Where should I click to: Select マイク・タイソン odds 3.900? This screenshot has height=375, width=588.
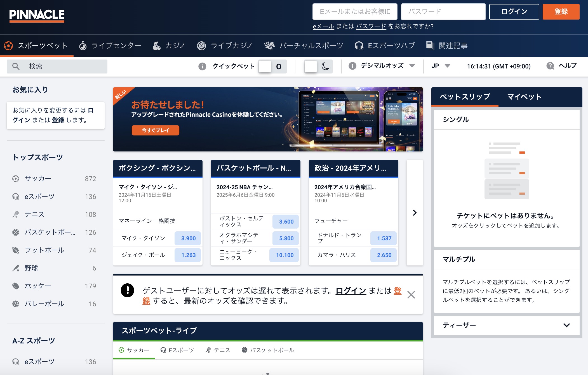click(x=188, y=238)
